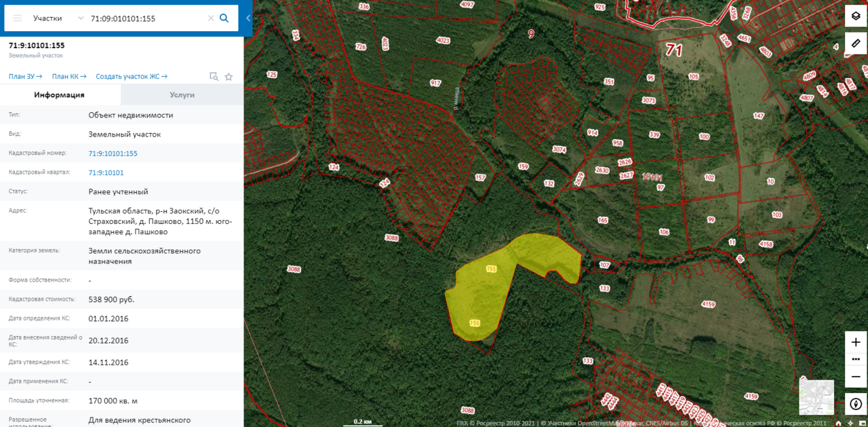Click the home extent icon
868x427 pixels.
(839, 423)
